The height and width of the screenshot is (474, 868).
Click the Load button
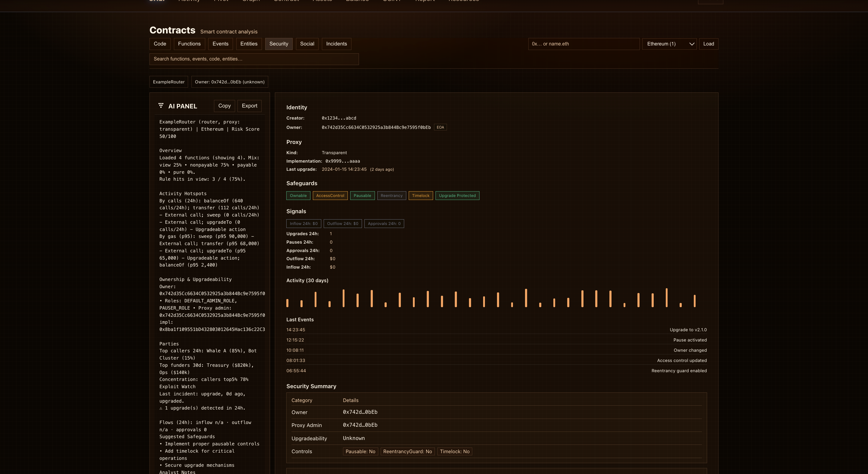(x=708, y=44)
